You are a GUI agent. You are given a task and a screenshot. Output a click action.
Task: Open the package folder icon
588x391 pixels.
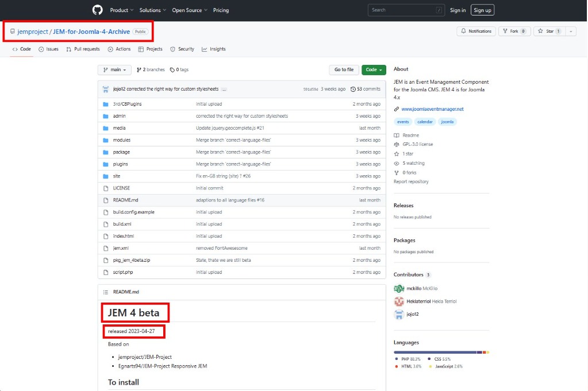[x=106, y=152]
